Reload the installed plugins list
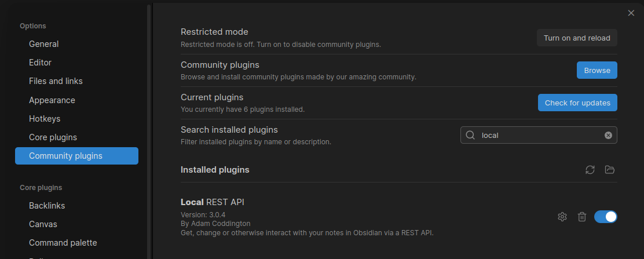This screenshot has height=259, width=644. (590, 170)
